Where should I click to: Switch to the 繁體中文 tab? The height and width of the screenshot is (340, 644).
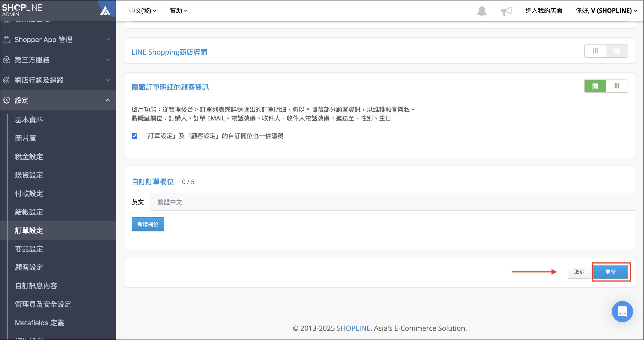coord(170,202)
